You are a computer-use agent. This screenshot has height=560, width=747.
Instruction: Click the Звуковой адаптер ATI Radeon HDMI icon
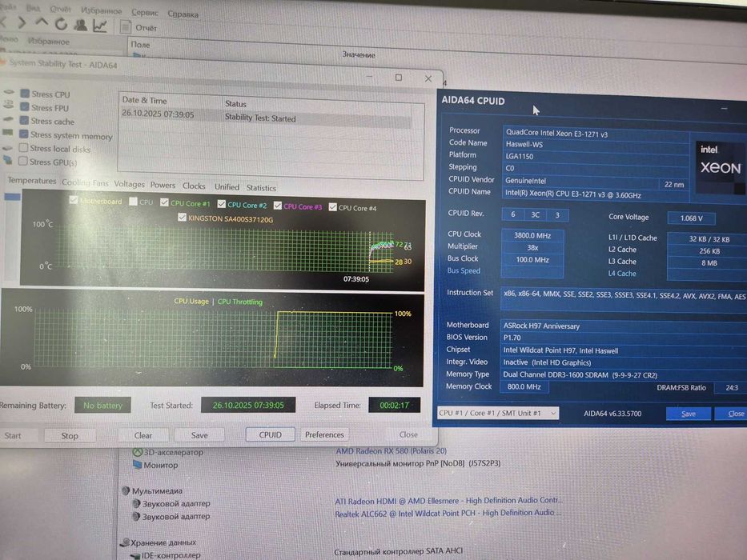point(136,503)
